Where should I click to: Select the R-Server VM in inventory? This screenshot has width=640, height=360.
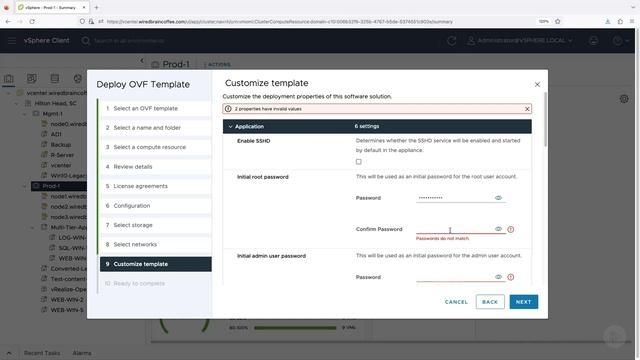point(62,155)
